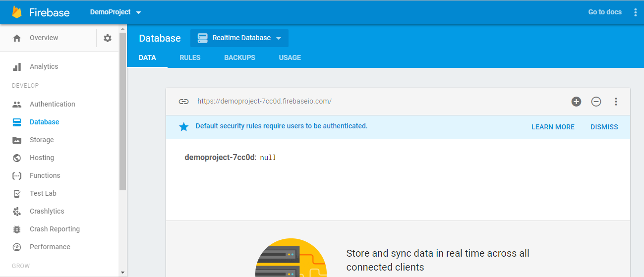Click the Database sidebar icon
The height and width of the screenshot is (277, 644).
[17, 122]
